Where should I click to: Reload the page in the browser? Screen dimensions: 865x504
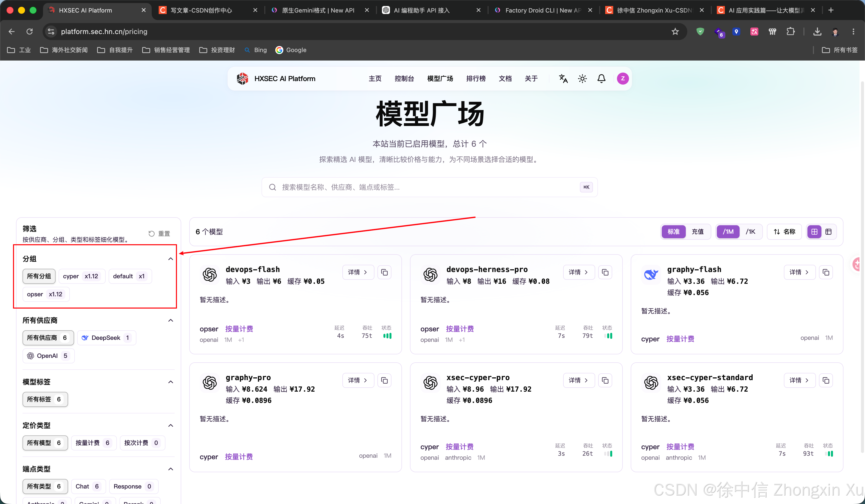(30, 32)
